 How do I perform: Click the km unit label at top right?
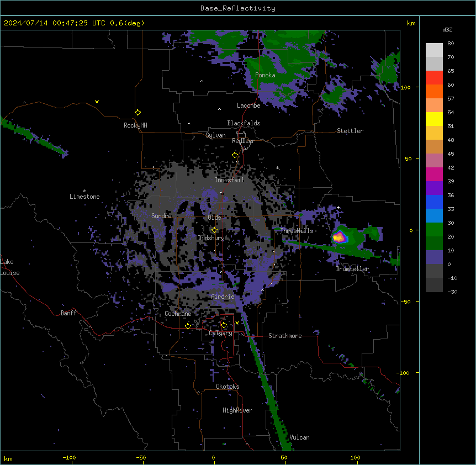(411, 23)
